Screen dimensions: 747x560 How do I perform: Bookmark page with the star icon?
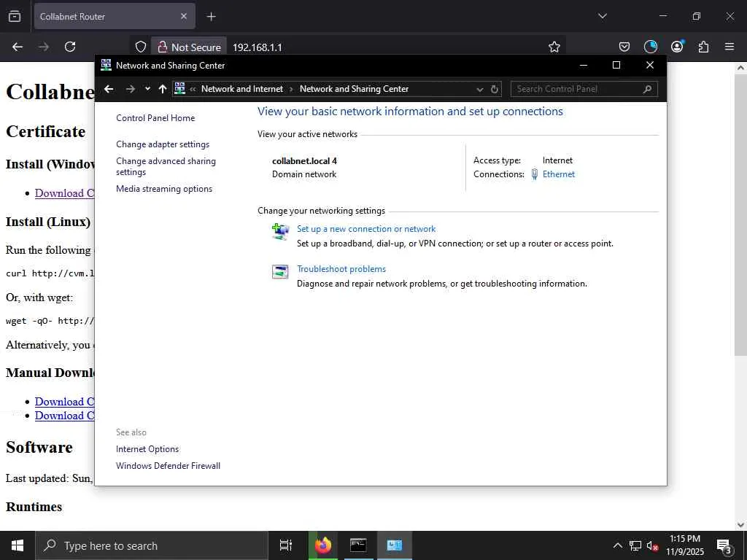(554, 47)
